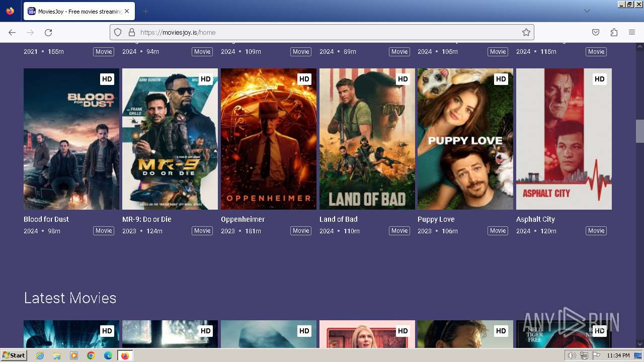The image size is (644, 362).
Task: Click HD badge on Asphalt City poster
Action: tap(599, 79)
